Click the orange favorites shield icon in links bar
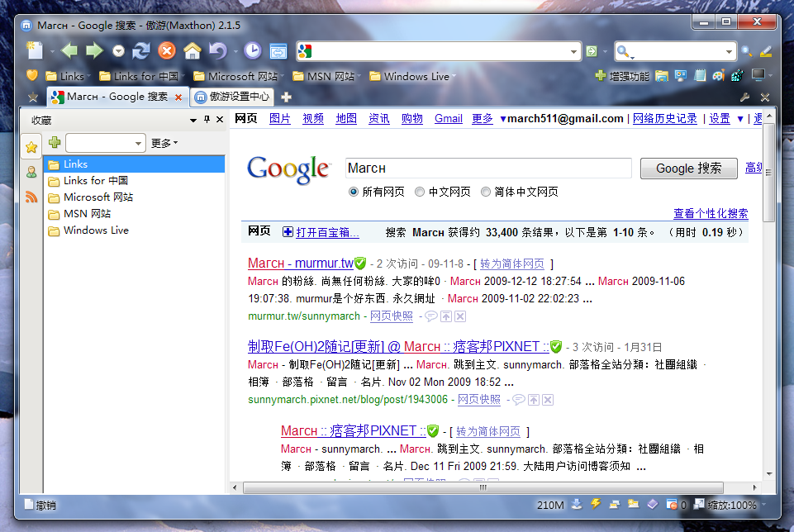Viewport: 794px width, 532px height. pos(32,76)
